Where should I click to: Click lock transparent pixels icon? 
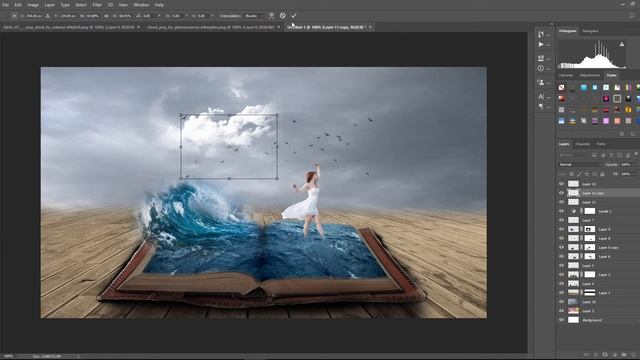[571, 174]
